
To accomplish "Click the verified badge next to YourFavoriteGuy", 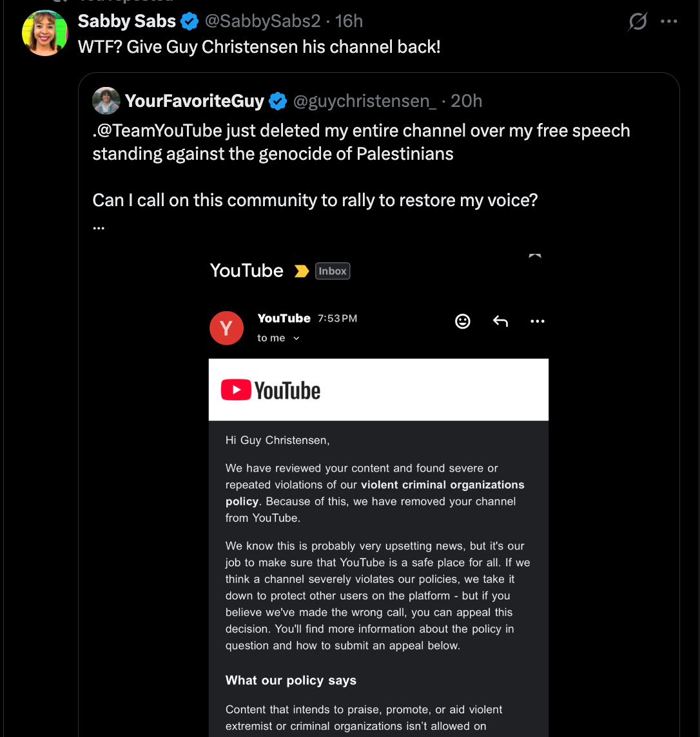I will pos(278,101).
